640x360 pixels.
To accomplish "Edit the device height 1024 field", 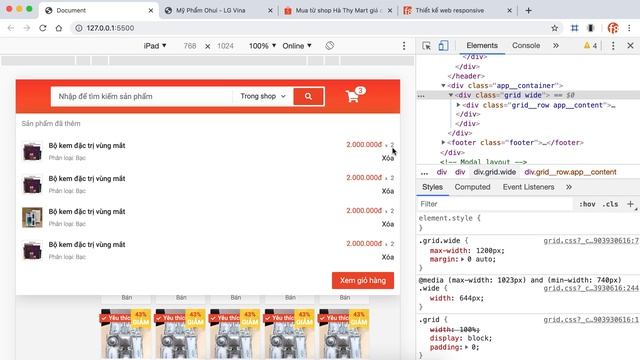I will (225, 46).
